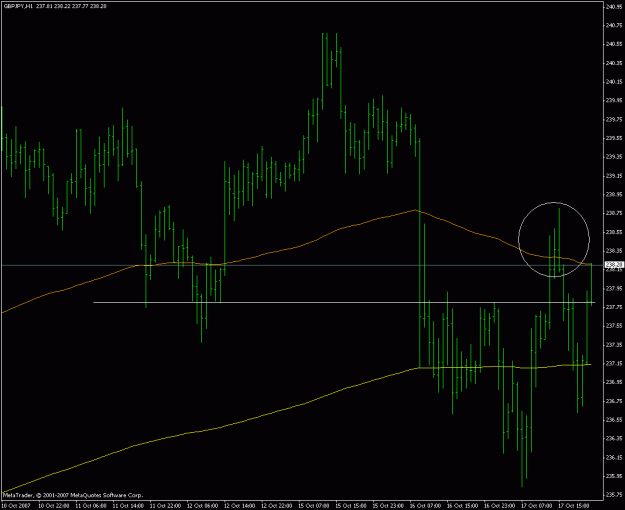The width and height of the screenshot is (625, 510).
Task: Click the 239.75 price scale label
Action: tap(614, 119)
